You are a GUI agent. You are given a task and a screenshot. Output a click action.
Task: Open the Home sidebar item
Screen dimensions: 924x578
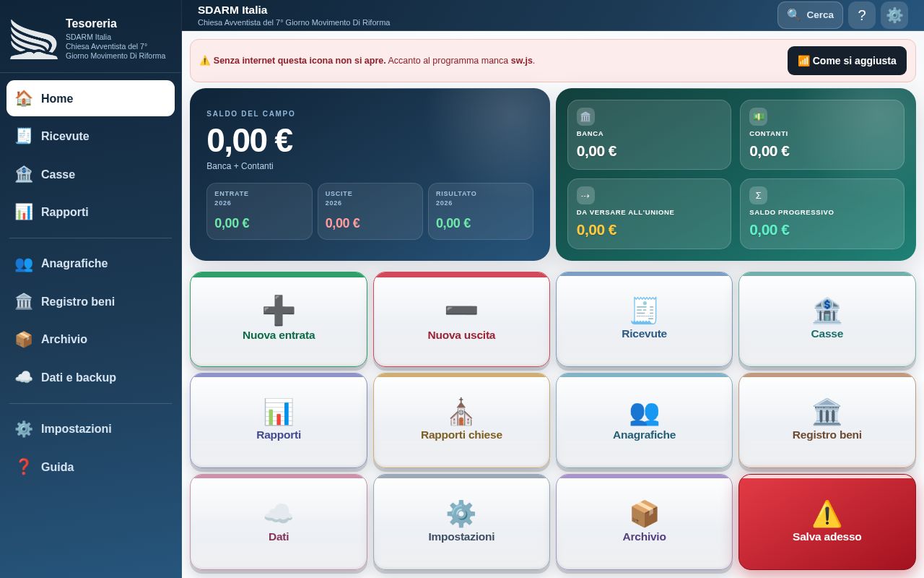click(x=90, y=98)
